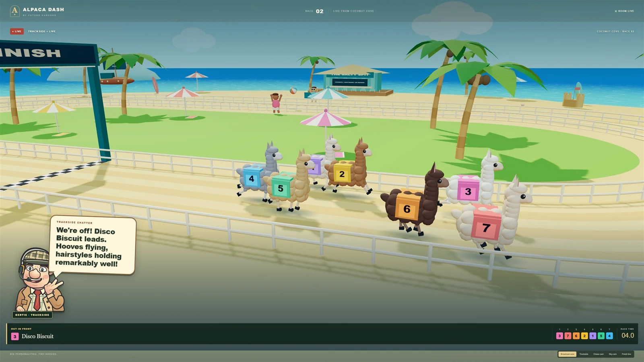Click the BERTIE · TRACKSIDE name tag
This screenshot has width=644, height=362.
[32, 315]
